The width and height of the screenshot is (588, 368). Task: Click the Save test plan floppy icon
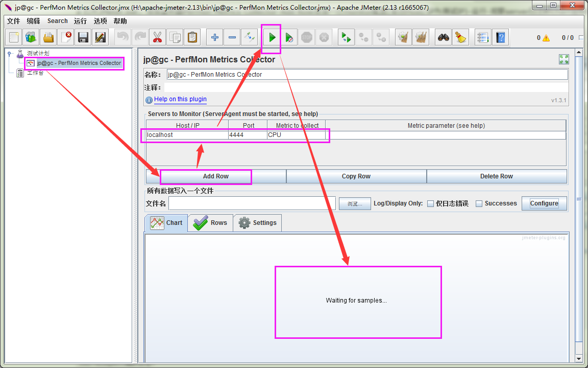[83, 37]
